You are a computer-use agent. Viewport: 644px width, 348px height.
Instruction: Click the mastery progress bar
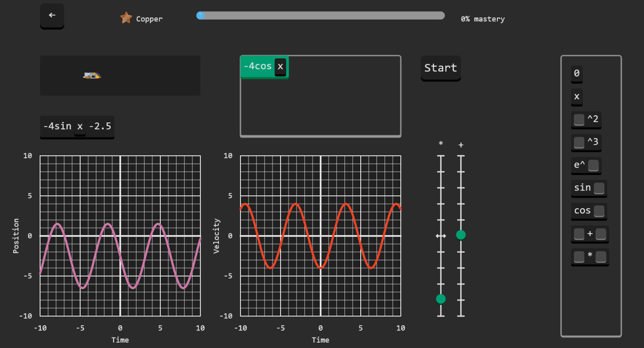pyautogui.click(x=320, y=15)
